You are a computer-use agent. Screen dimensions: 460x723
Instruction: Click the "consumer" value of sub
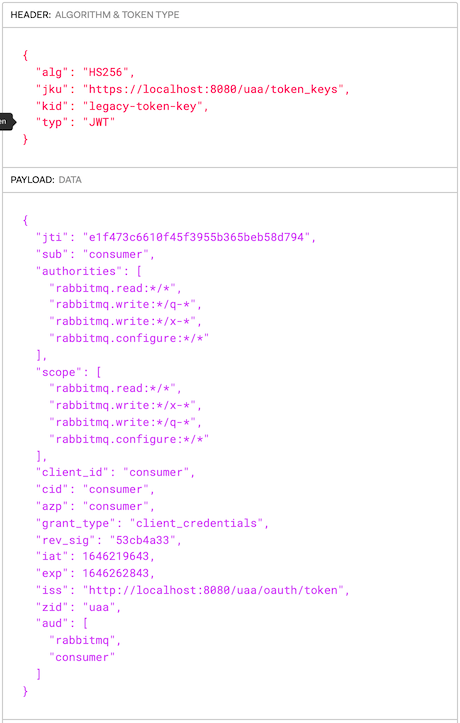click(115, 254)
